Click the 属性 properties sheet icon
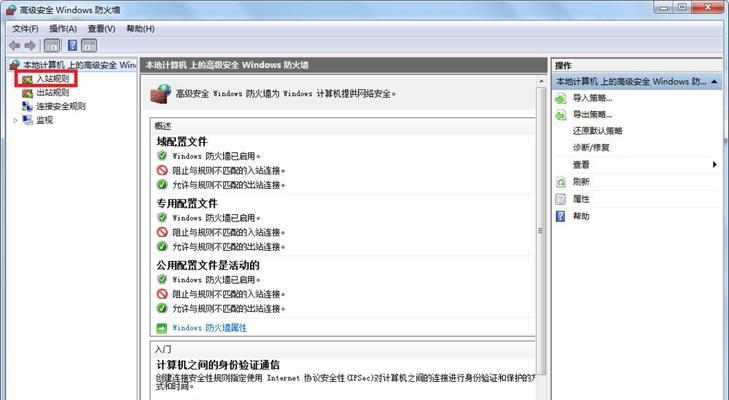The width and height of the screenshot is (729, 400). tap(561, 199)
